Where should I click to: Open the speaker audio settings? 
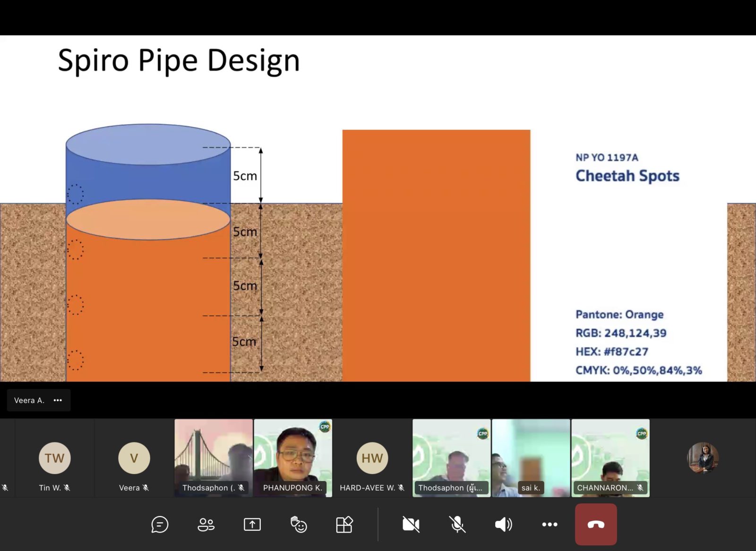[504, 524]
